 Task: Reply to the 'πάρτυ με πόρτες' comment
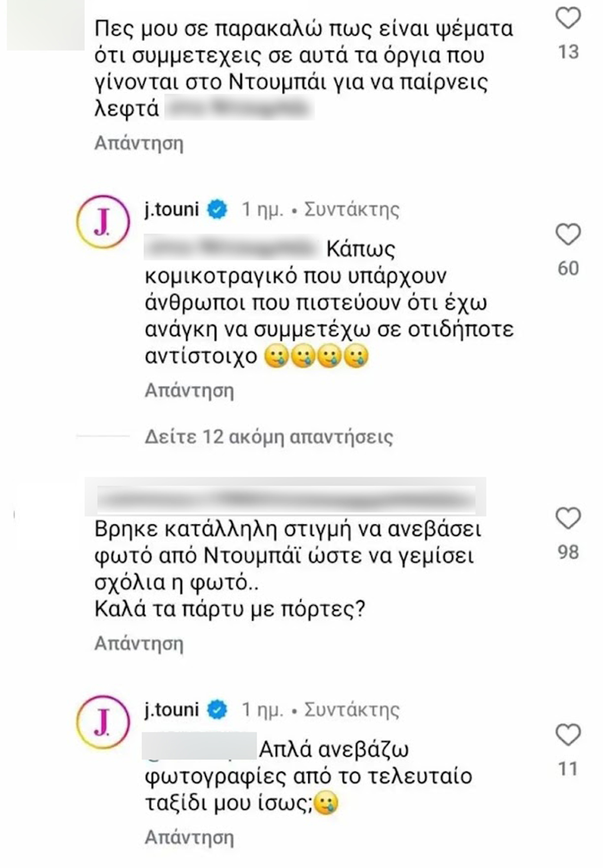tap(139, 643)
